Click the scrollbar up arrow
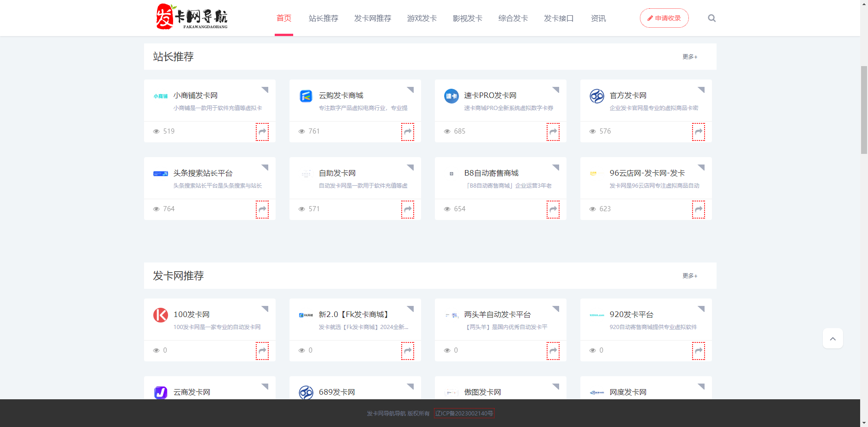This screenshot has width=868, height=427. (x=864, y=4)
